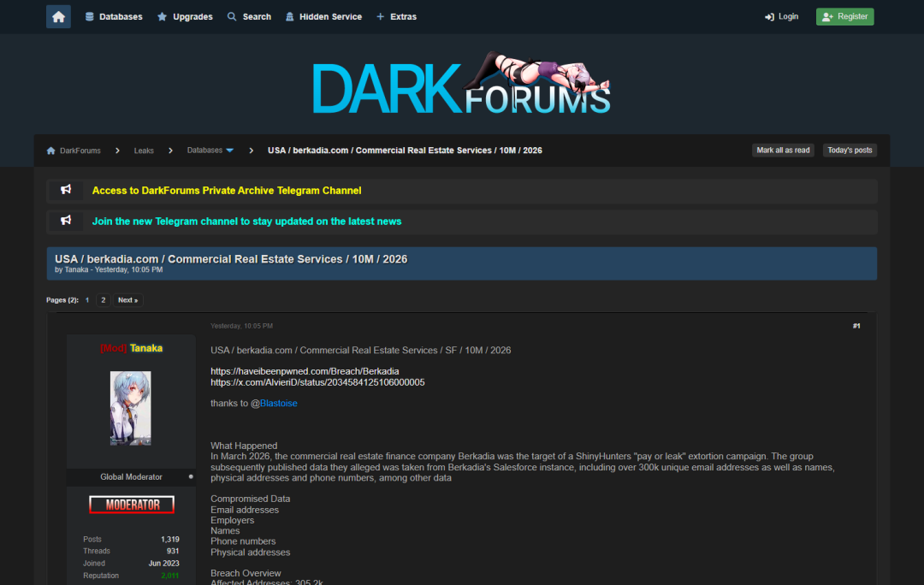The height and width of the screenshot is (585, 924).
Task: Open Access to DarkForums Private Archive Telegram Channel
Action: pos(226,190)
